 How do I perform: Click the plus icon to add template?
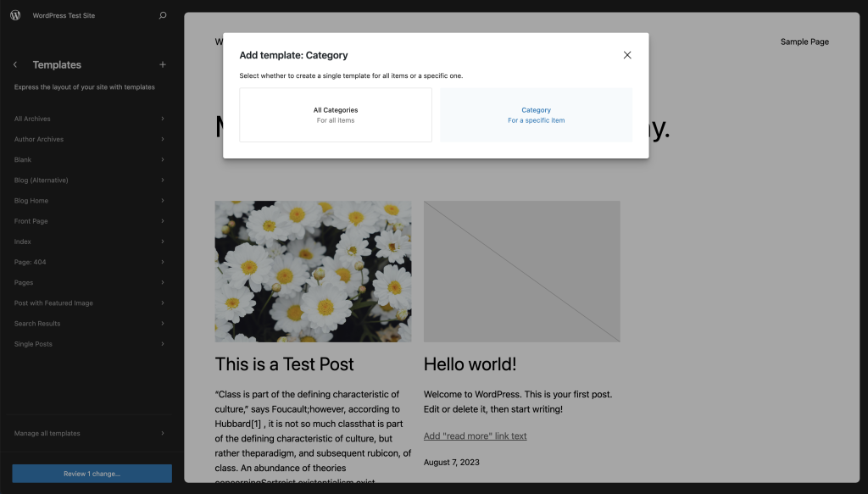pos(163,65)
